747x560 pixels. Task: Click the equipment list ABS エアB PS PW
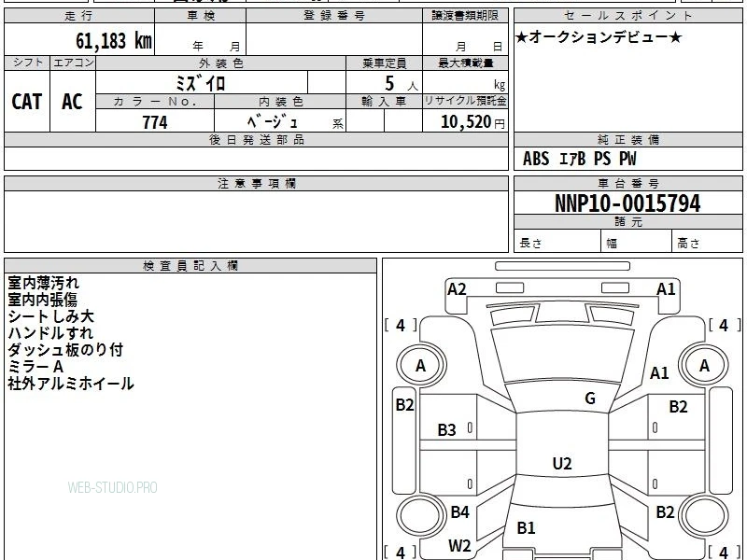tap(579, 159)
